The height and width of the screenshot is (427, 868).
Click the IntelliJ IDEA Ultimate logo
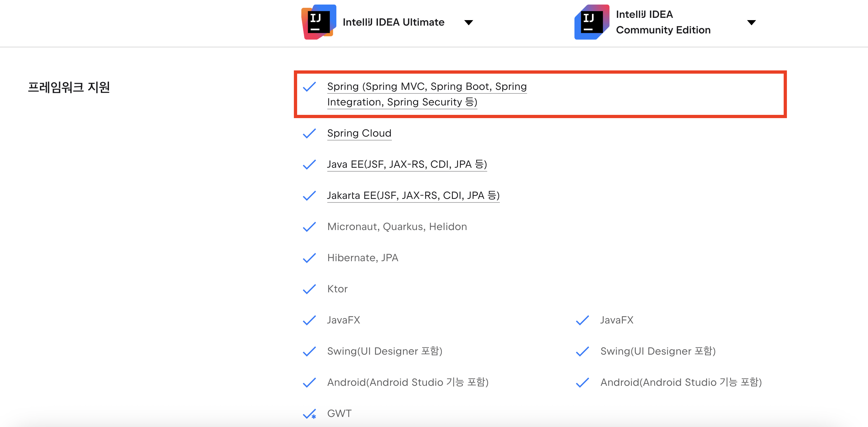click(319, 22)
